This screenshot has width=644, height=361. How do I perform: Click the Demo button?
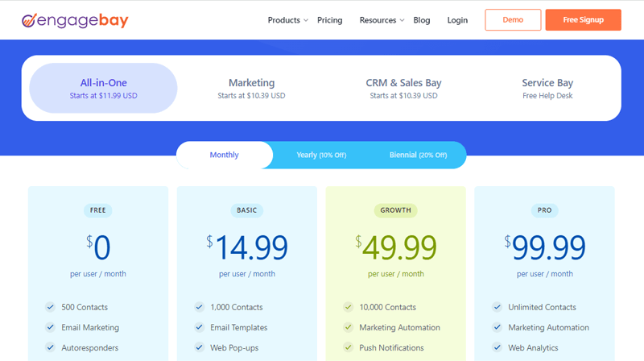pos(513,19)
